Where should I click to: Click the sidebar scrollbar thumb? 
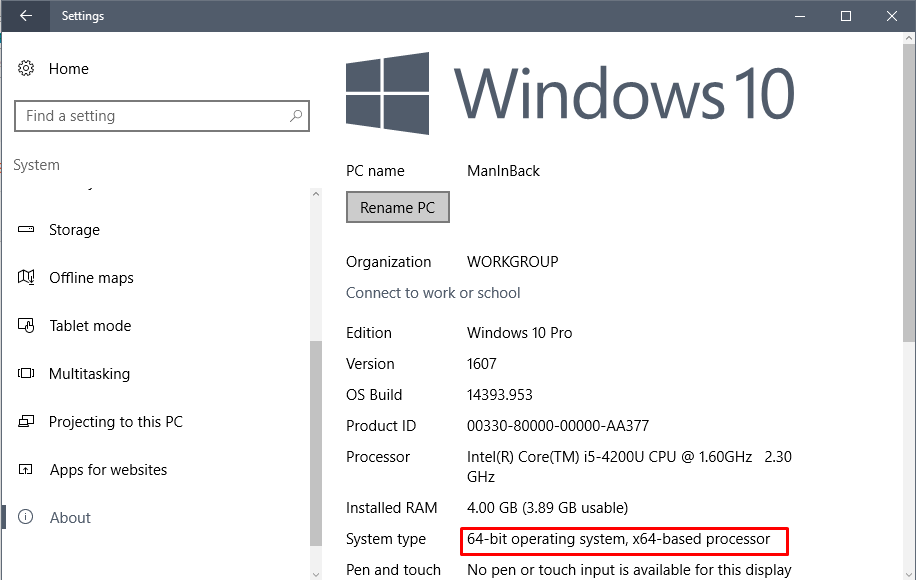316,443
